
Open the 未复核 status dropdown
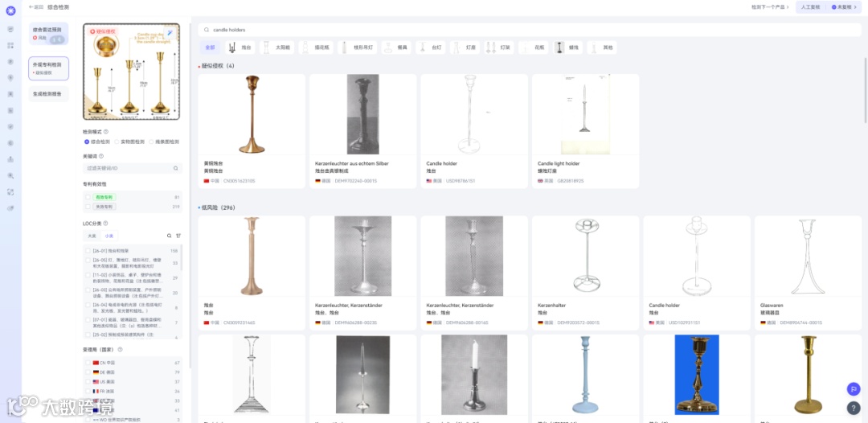[x=844, y=7]
